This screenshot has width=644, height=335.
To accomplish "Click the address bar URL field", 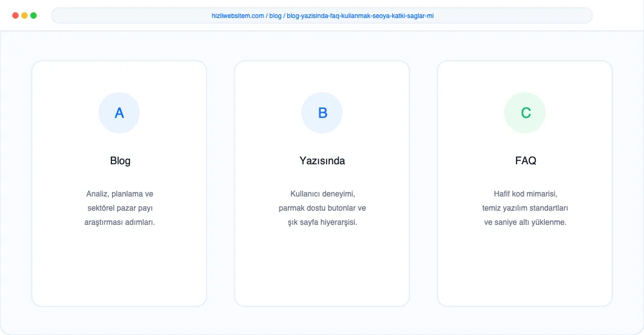I will click(x=322, y=15).
